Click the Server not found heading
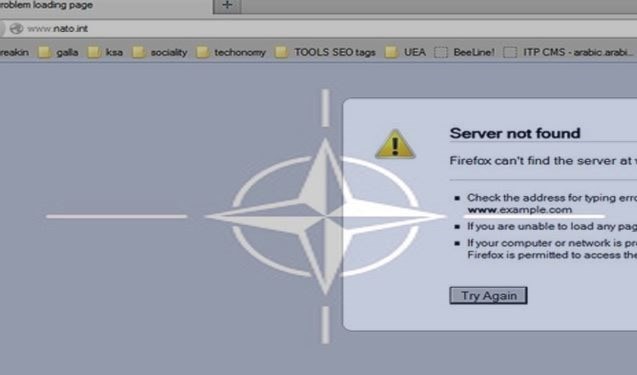 [x=515, y=133]
